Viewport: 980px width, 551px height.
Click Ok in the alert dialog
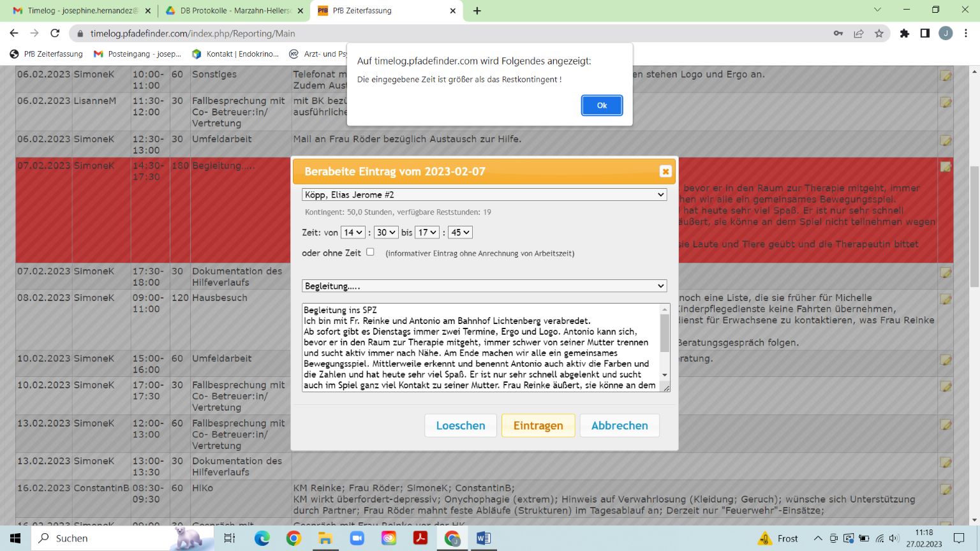tap(601, 105)
